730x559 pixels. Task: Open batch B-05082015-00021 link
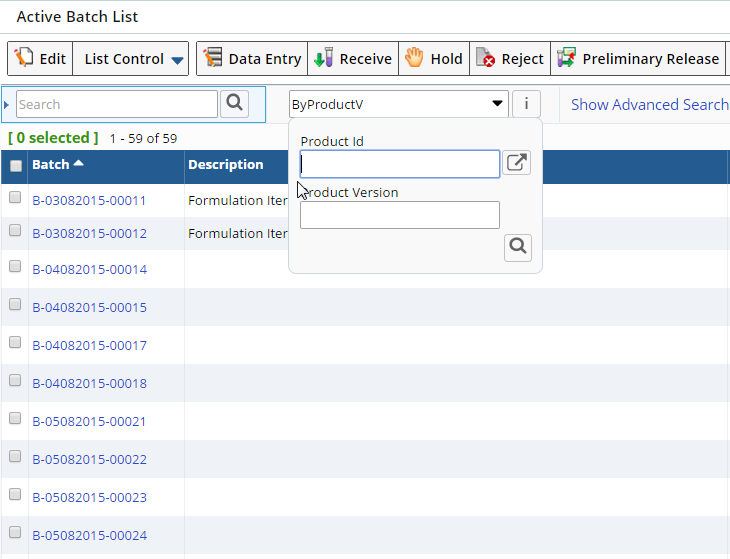click(89, 422)
